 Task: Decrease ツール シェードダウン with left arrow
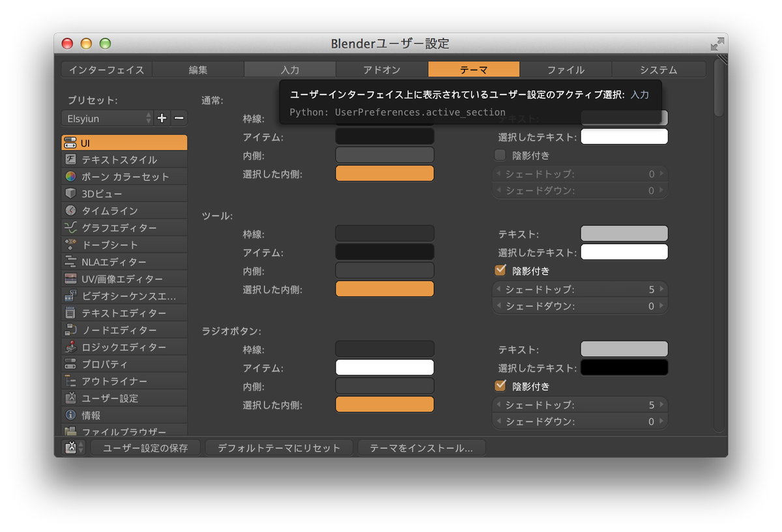point(499,306)
